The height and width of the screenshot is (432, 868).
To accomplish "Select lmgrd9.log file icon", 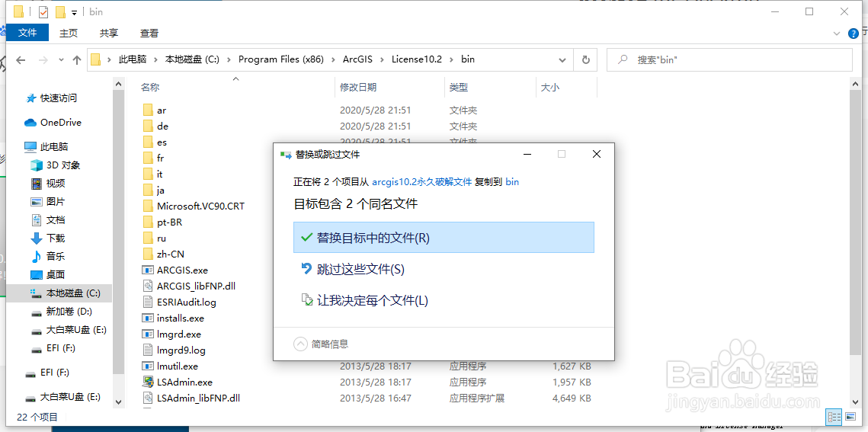I will click(147, 350).
